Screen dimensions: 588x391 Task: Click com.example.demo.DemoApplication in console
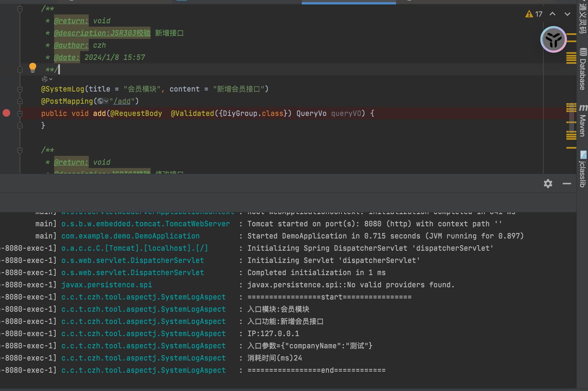130,236
